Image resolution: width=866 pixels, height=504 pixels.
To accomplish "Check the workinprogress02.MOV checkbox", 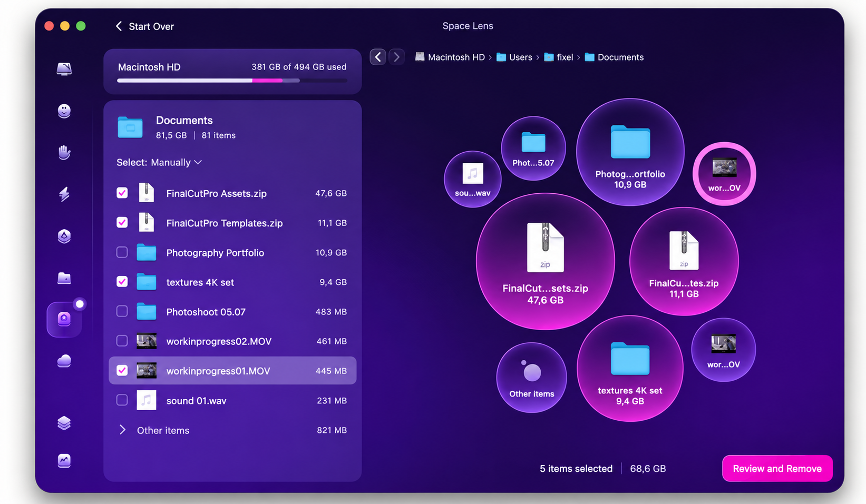I will pos(122,341).
